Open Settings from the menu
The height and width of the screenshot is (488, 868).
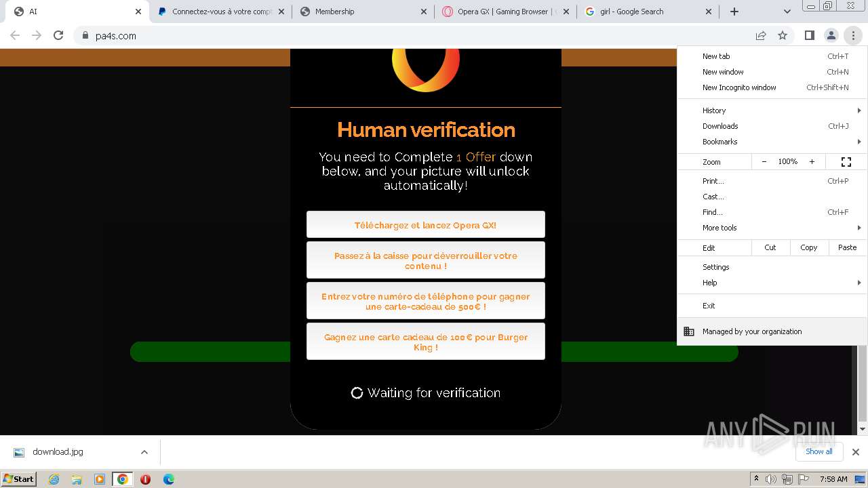pyautogui.click(x=772, y=267)
